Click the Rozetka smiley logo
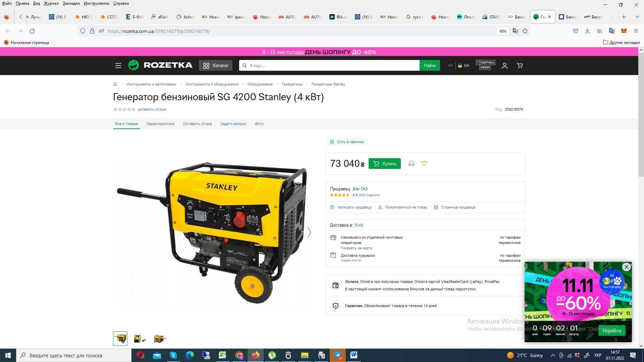The height and width of the screenshot is (362, 644). pos(133,65)
